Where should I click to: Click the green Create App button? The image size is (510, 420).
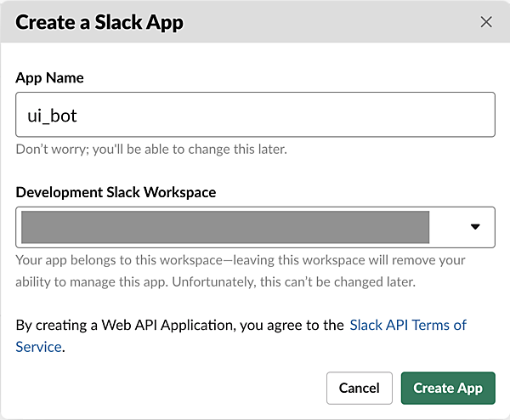[x=448, y=388]
